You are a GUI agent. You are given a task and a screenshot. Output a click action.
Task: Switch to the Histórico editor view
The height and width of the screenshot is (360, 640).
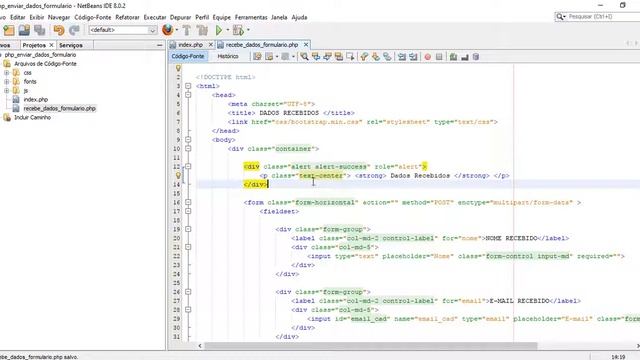click(x=228, y=56)
